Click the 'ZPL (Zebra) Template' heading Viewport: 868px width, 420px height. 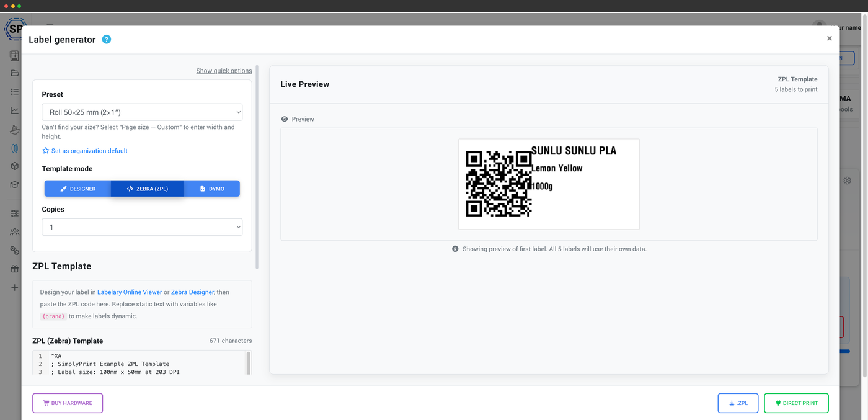(68, 341)
